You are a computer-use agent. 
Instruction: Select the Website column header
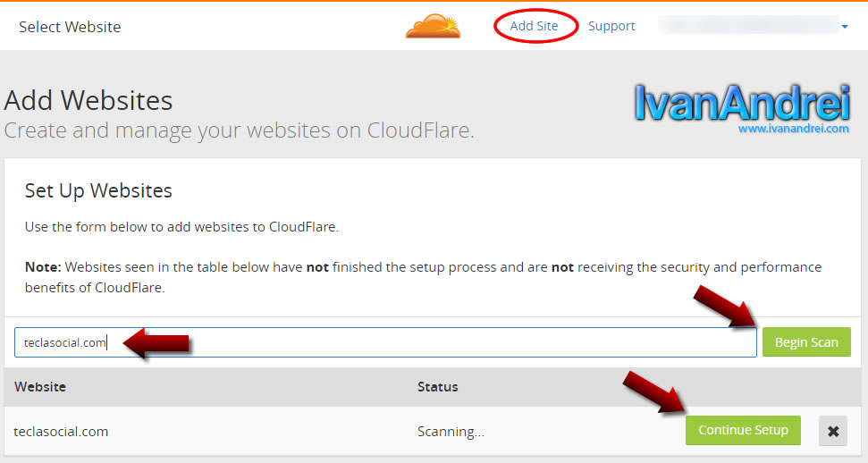pyautogui.click(x=40, y=387)
